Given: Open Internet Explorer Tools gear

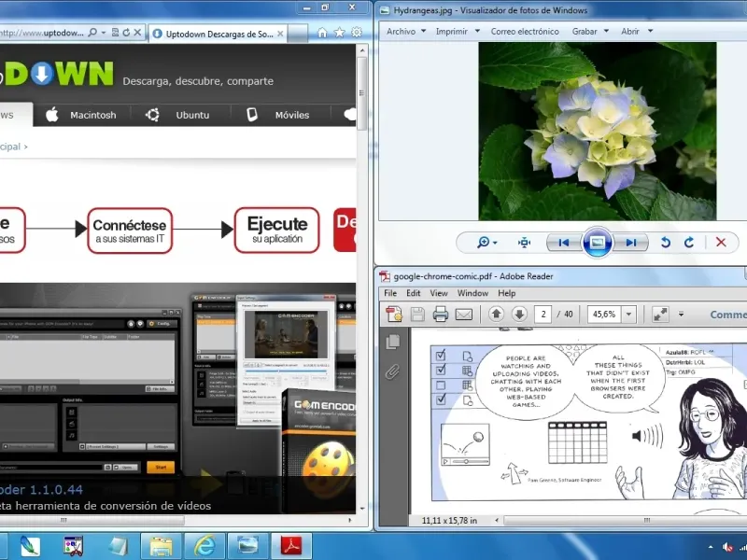Looking at the screenshot, I should tap(356, 33).
